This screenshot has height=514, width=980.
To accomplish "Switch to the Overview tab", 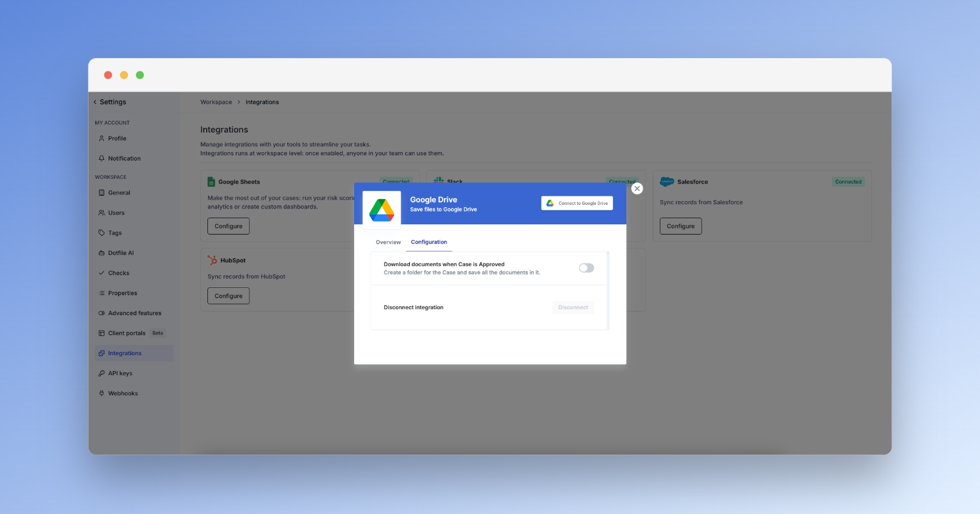I will pos(388,242).
